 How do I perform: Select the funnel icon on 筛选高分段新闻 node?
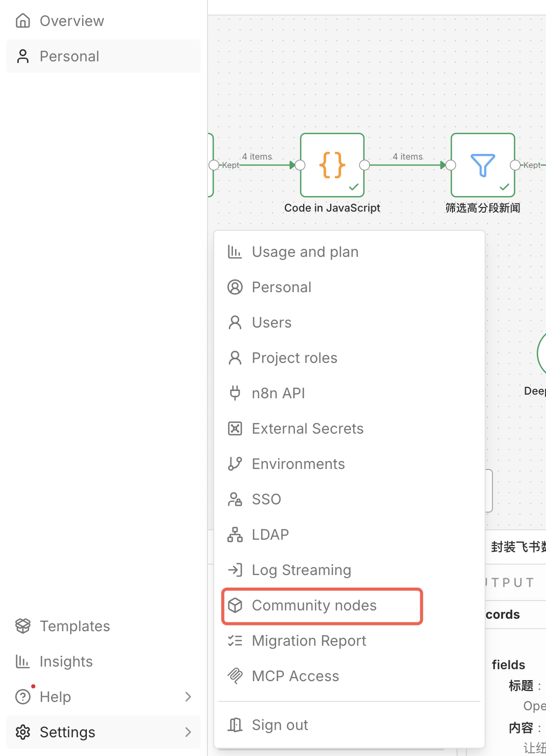pos(483,165)
